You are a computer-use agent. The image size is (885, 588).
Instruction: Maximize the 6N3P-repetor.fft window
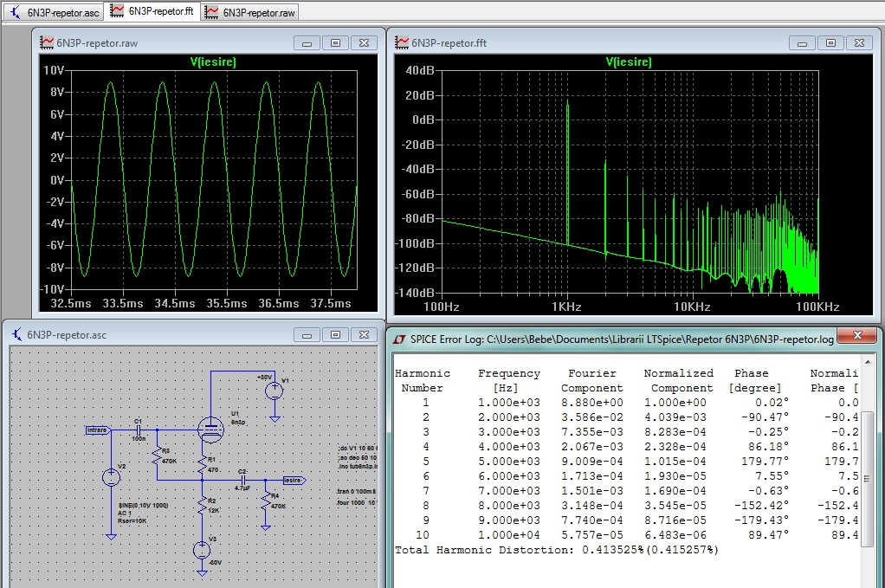click(830, 43)
